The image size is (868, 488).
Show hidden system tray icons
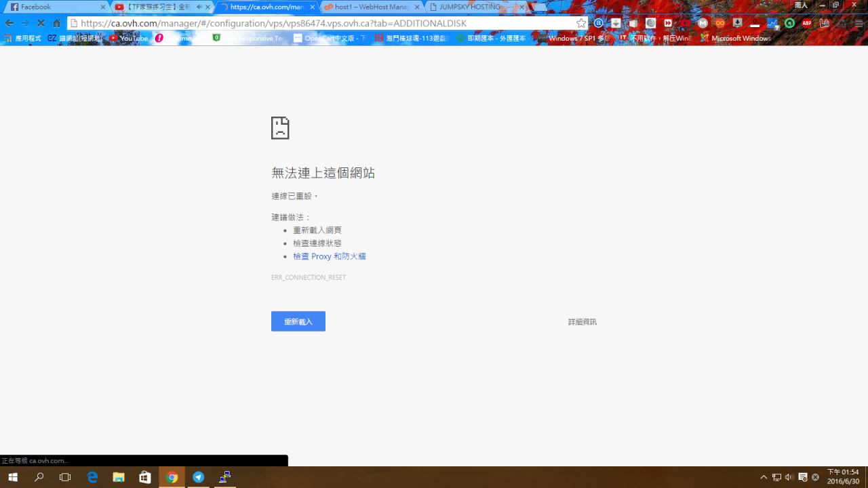click(x=764, y=477)
